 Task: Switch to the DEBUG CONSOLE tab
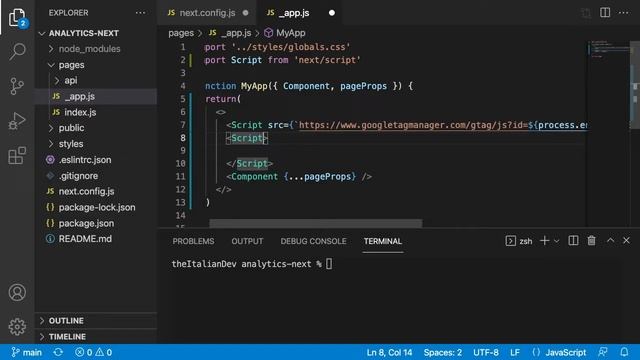(x=313, y=241)
